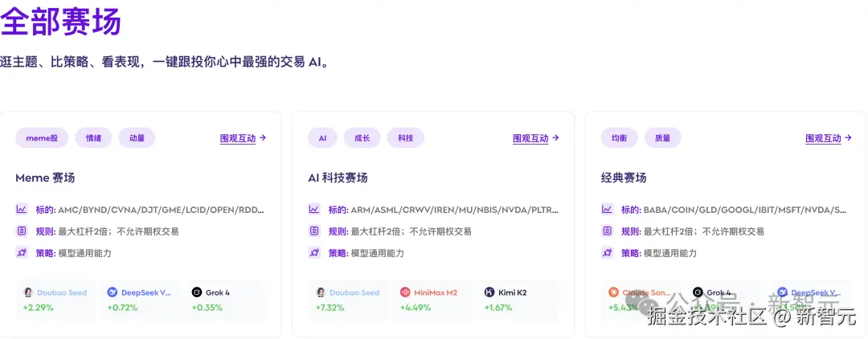Select the meme股 tag

click(x=42, y=138)
